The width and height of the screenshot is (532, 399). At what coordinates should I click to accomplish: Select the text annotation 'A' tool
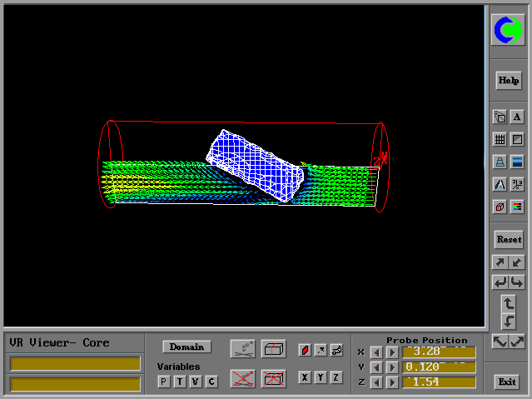point(517,117)
